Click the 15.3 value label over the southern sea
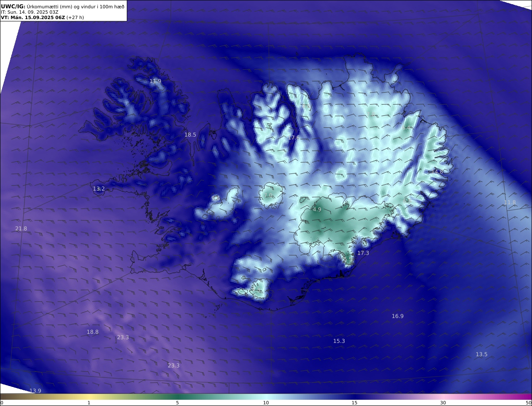 pos(339,341)
